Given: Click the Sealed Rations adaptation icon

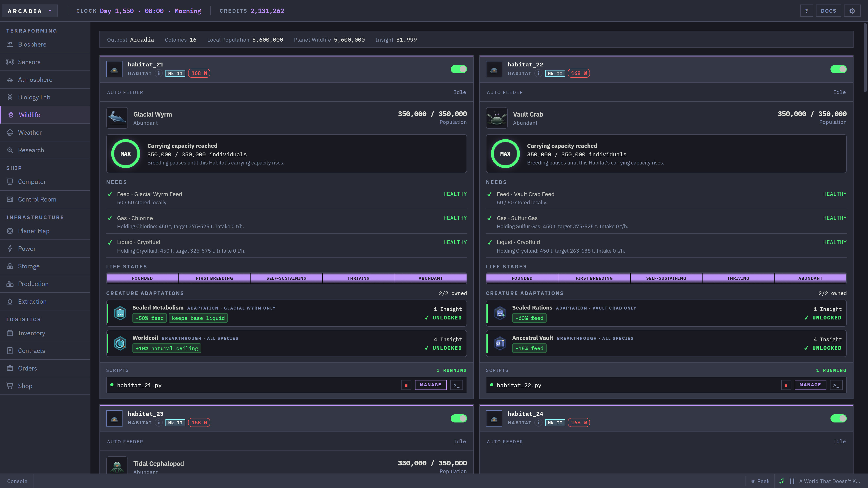Looking at the screenshot, I should pos(500,313).
